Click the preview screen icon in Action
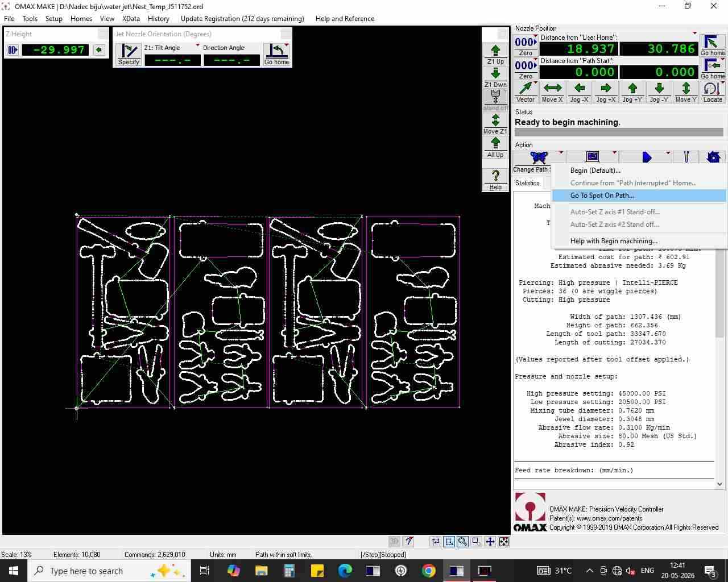The width and height of the screenshot is (728, 582). coord(593,156)
